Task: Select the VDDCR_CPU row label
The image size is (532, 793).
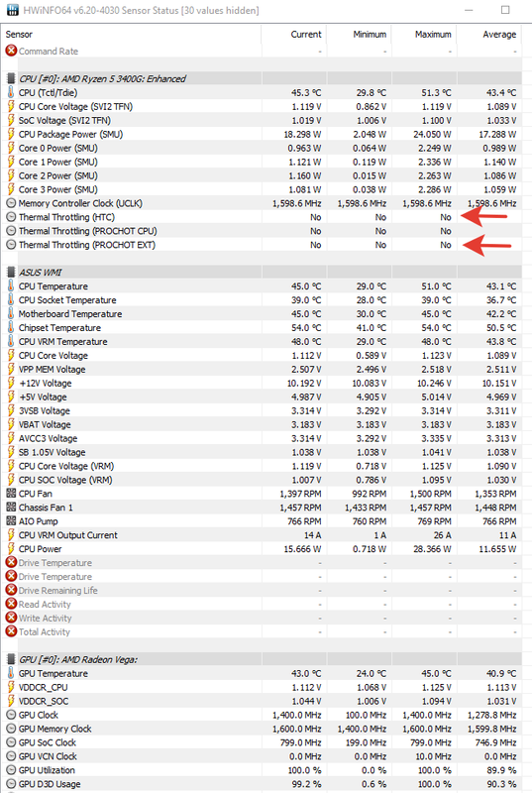Action: 43,687
